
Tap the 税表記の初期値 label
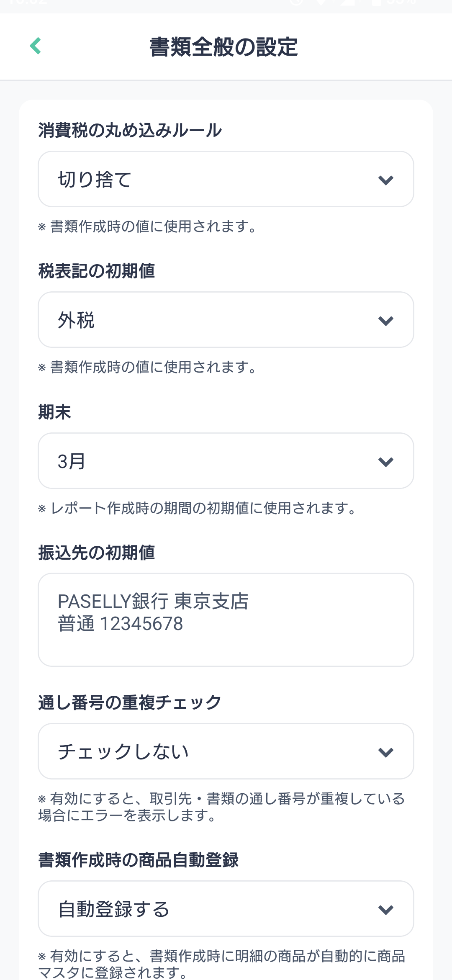pos(97,271)
